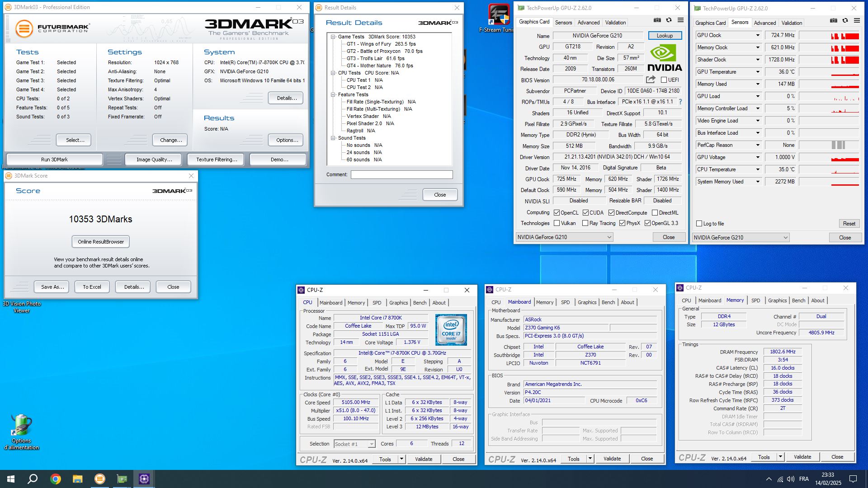This screenshot has height=488, width=868.
Task: Open Advanced tab in GPU-Z Graphics Card window
Action: [589, 23]
